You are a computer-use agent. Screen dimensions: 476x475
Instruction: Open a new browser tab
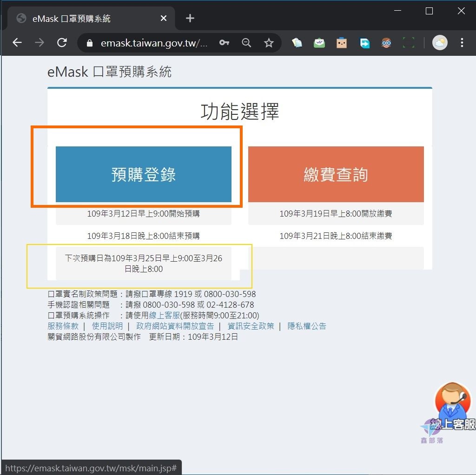[190, 18]
